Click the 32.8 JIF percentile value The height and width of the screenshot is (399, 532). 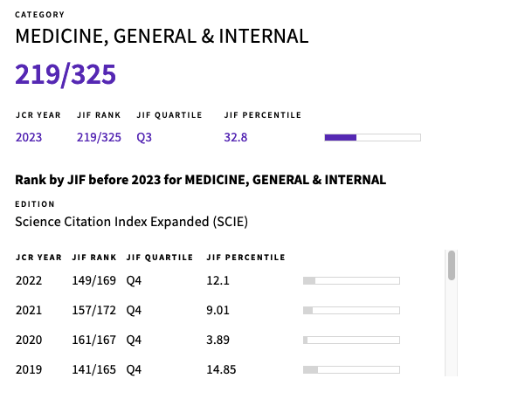(x=236, y=137)
